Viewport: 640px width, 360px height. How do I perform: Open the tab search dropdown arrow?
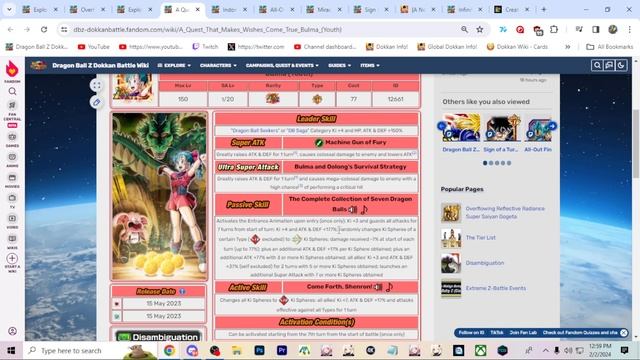click(9, 9)
